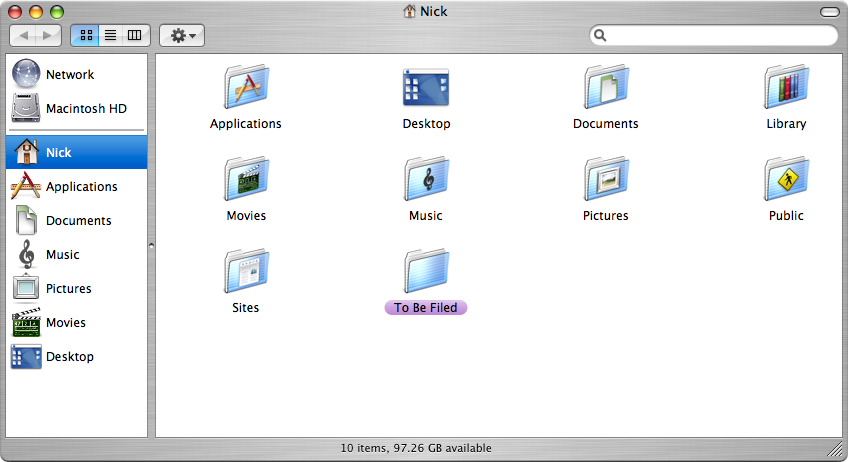Go to Movies in the sidebar
This screenshot has width=848, height=462.
[x=77, y=322]
